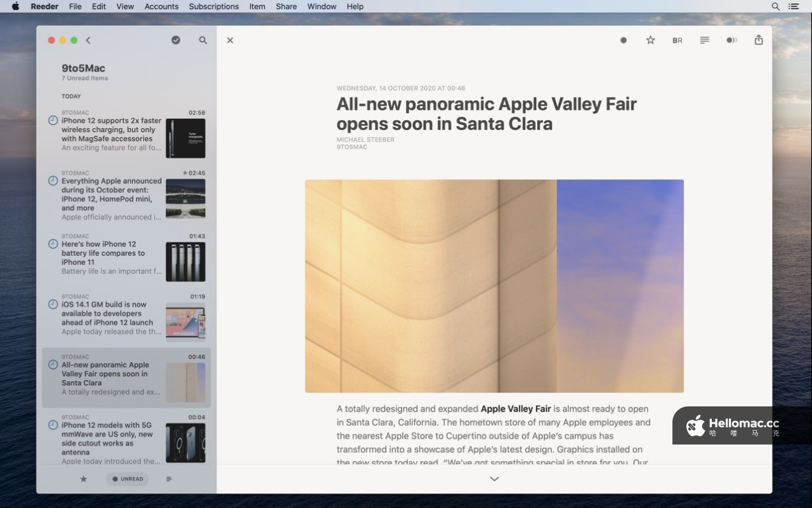Select 'iPhone 12 models with 5G' headline
This screenshot has height=508, width=812.
click(107, 439)
